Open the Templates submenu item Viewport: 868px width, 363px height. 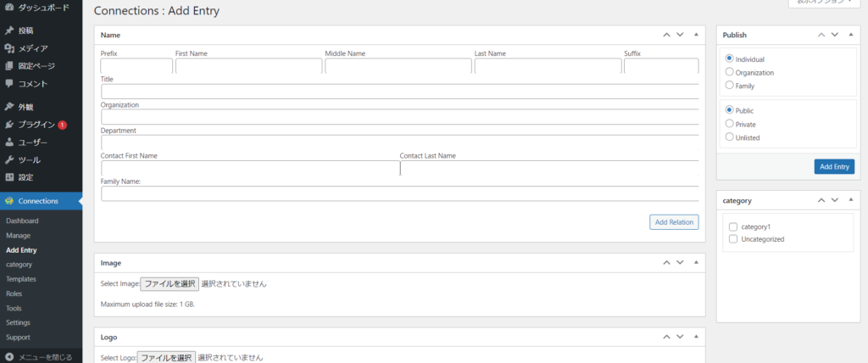pyautogui.click(x=21, y=278)
